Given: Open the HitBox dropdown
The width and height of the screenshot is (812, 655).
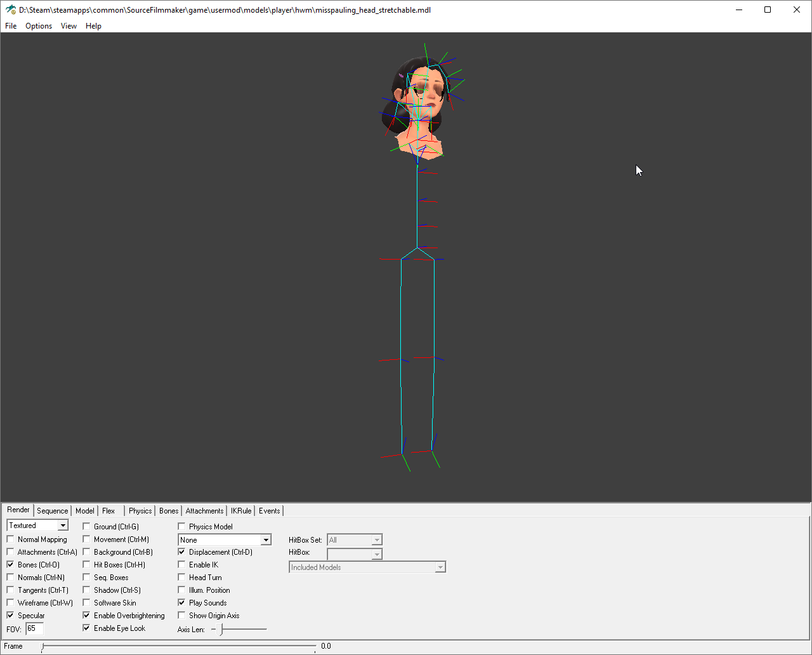Looking at the screenshot, I should click(355, 554).
